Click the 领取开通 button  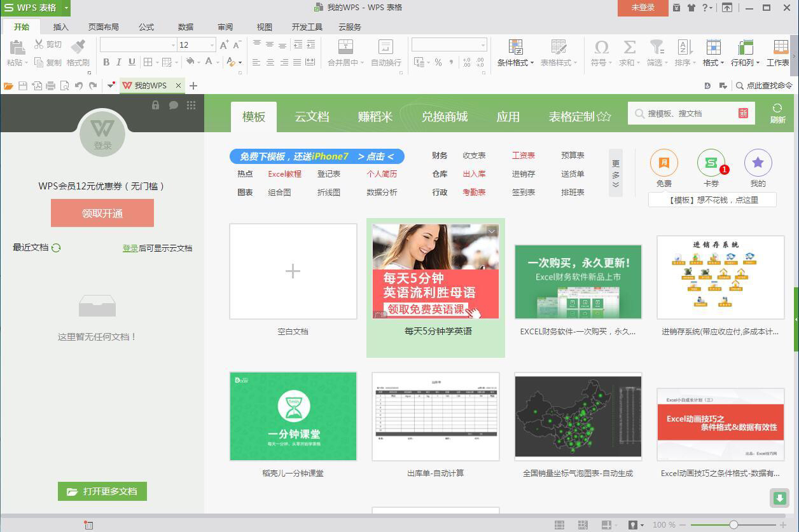102,213
